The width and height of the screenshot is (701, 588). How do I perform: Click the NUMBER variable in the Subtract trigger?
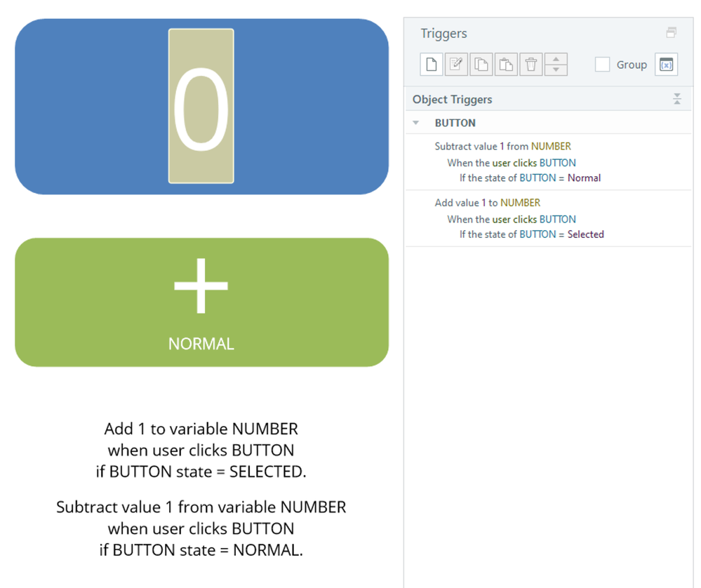click(x=552, y=146)
